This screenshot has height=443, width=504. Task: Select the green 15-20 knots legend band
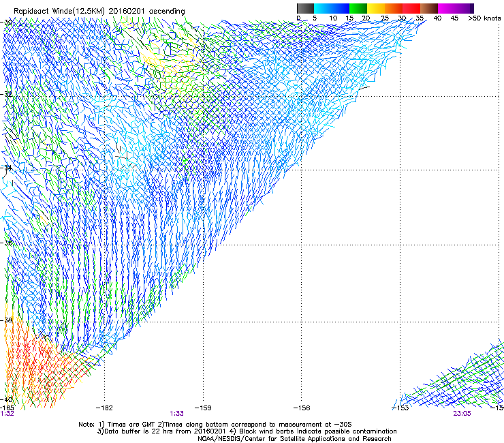pyautogui.click(x=358, y=8)
